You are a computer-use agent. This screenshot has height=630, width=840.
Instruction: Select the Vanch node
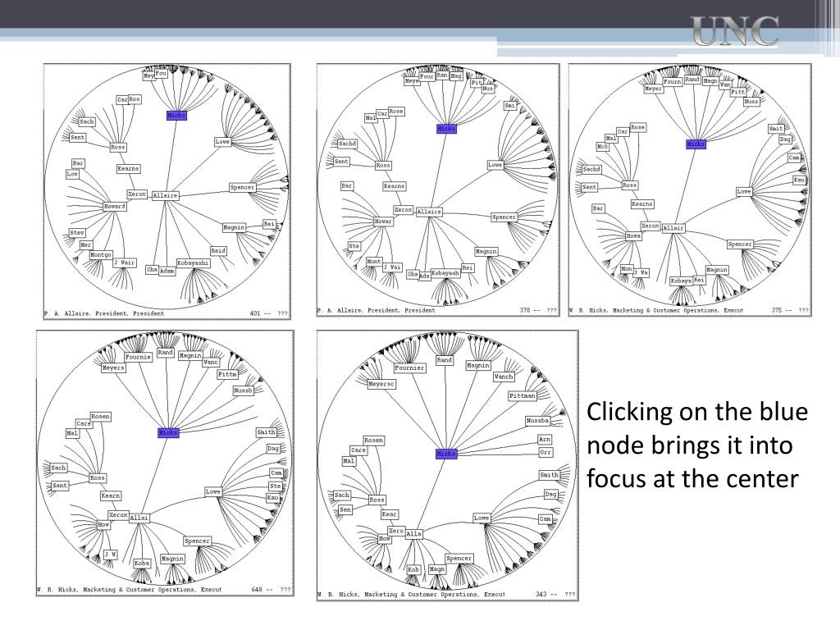504,377
